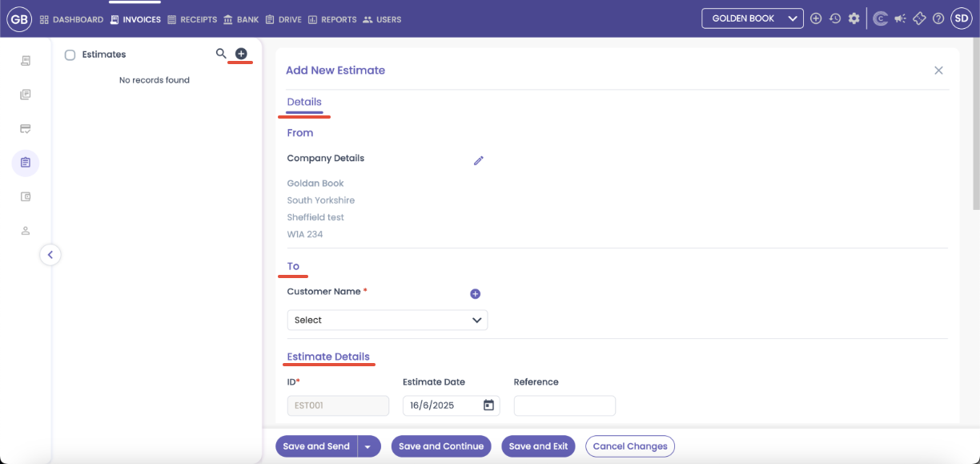Click the circular C logo icon
980x464 pixels.
point(880,18)
